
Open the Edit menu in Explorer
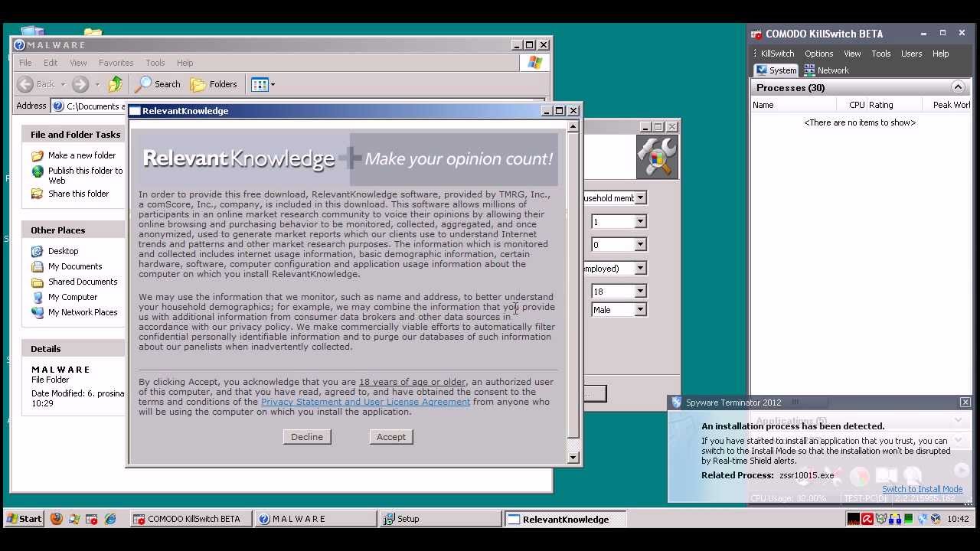click(51, 63)
